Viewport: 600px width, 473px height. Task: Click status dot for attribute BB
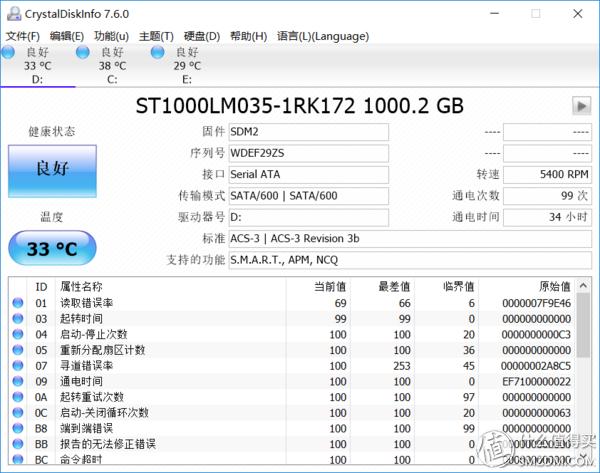point(18,444)
